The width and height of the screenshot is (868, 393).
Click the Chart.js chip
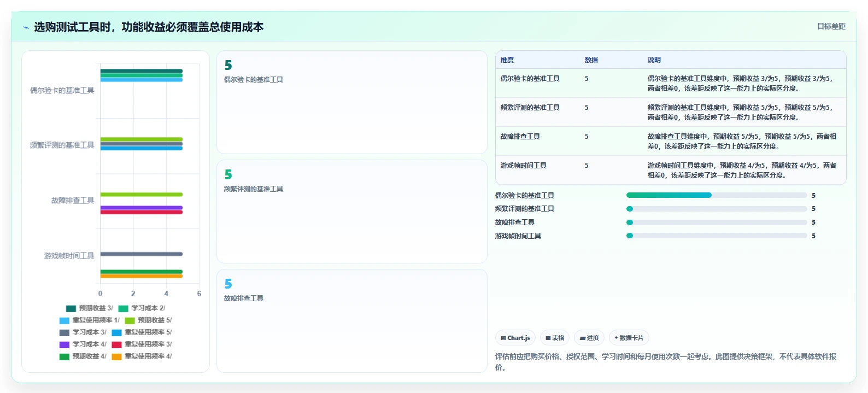click(515, 338)
